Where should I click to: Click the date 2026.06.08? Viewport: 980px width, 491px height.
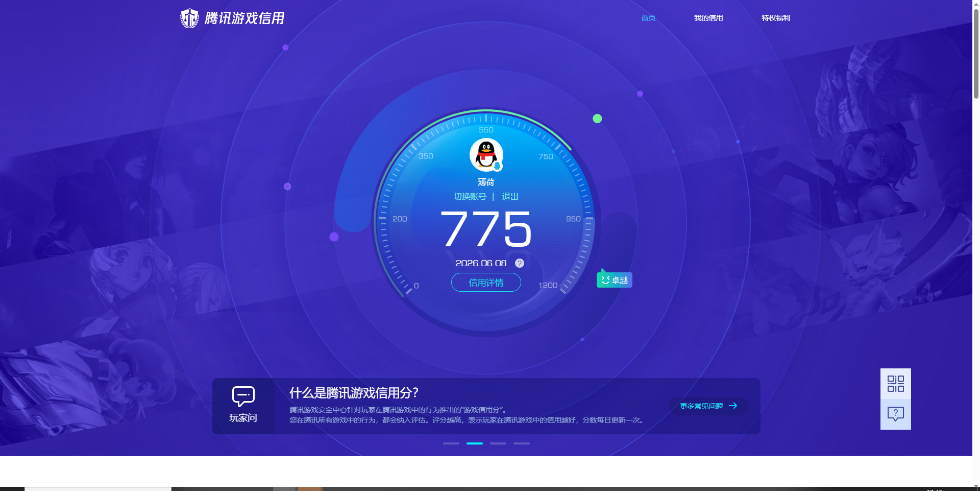tap(481, 263)
